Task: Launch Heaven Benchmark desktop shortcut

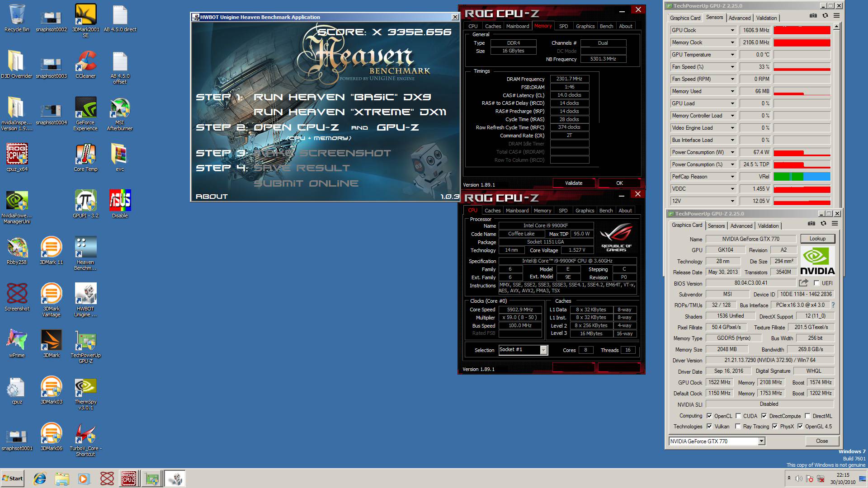Action: pyautogui.click(x=85, y=253)
